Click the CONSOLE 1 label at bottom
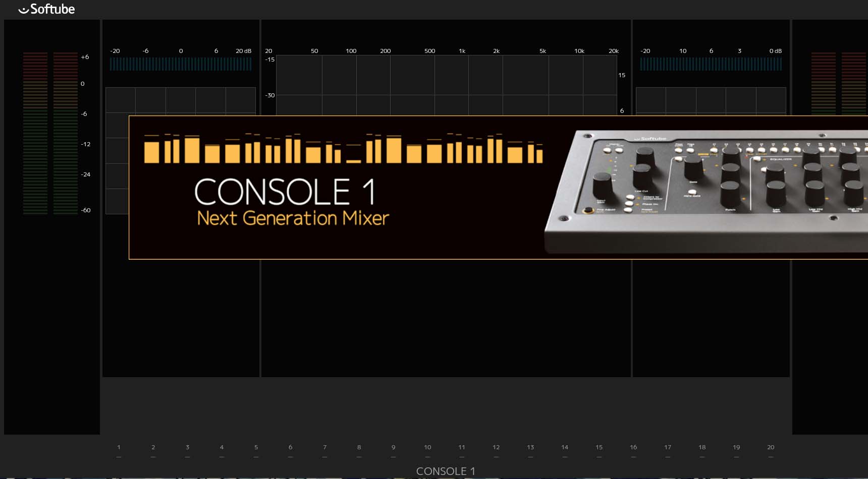868x479 pixels. 446,471
